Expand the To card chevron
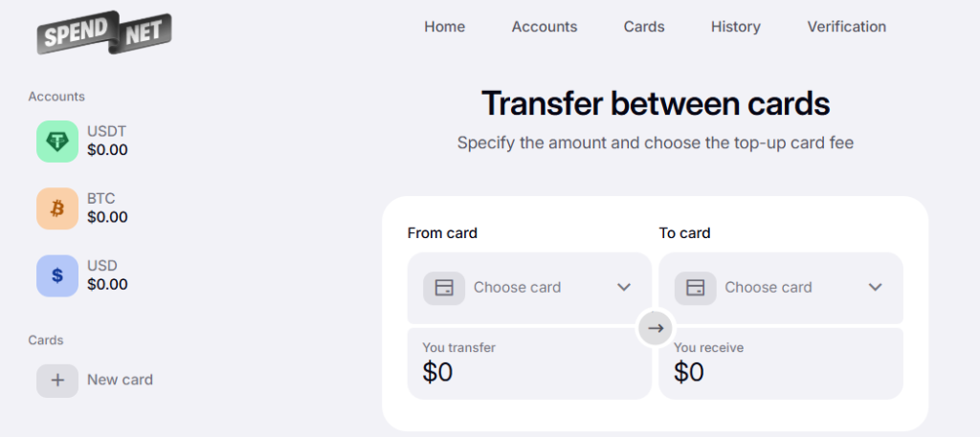Image resolution: width=980 pixels, height=437 pixels. pos(875,287)
